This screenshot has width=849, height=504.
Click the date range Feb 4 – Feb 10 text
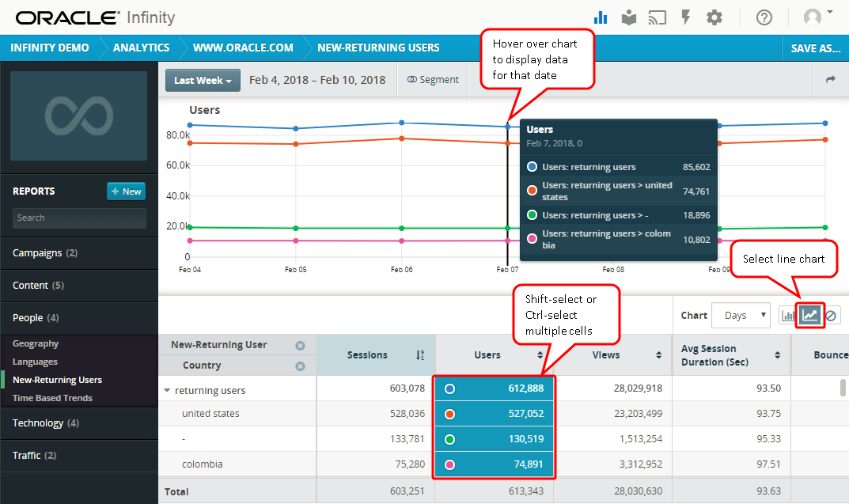tap(317, 80)
